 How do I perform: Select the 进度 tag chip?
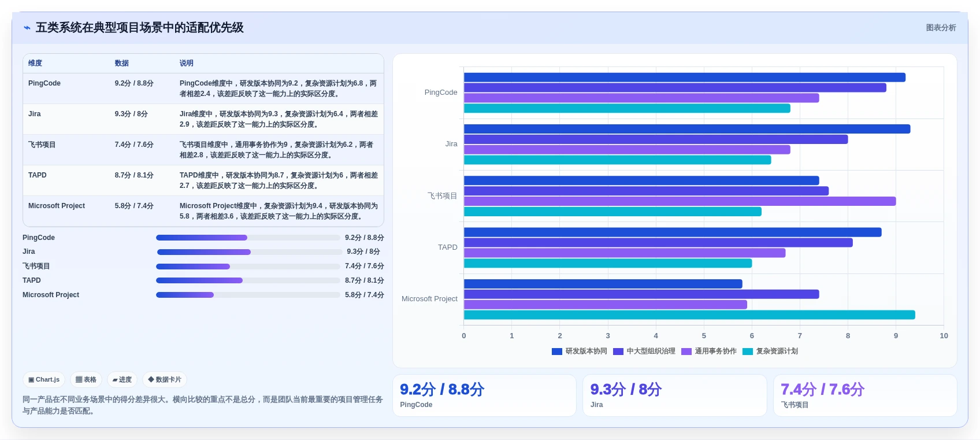[x=122, y=380]
